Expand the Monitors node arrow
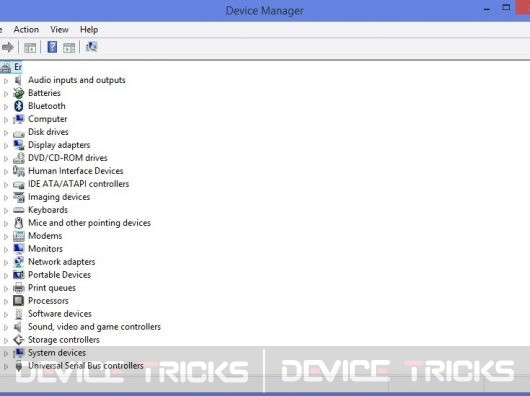The image size is (530, 396). pos(6,250)
